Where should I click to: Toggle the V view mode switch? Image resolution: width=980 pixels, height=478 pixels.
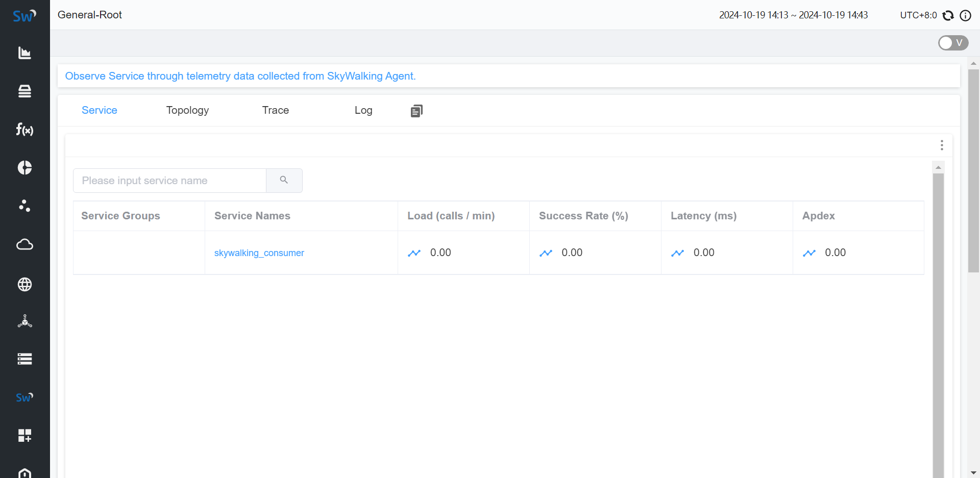click(x=953, y=43)
